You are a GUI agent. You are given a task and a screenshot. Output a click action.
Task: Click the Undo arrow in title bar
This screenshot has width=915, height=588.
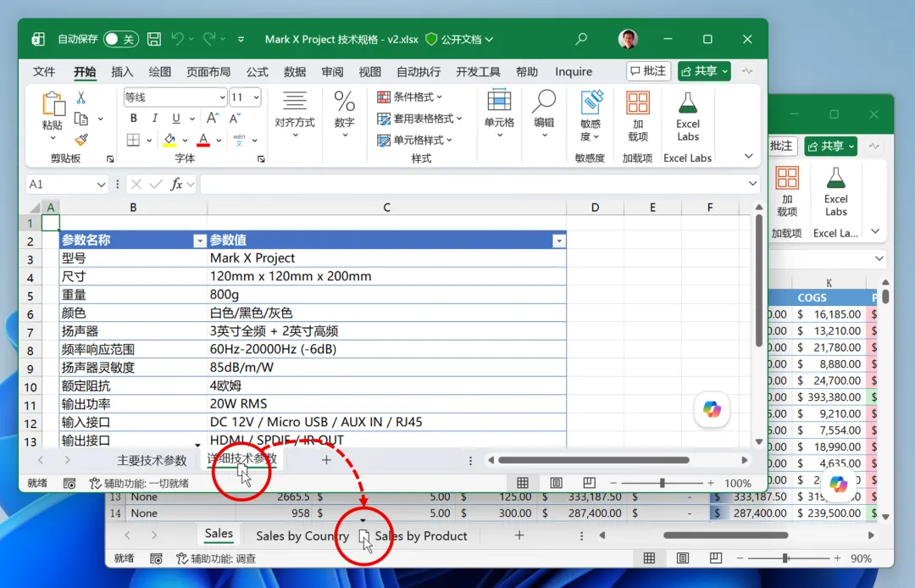[x=177, y=38]
